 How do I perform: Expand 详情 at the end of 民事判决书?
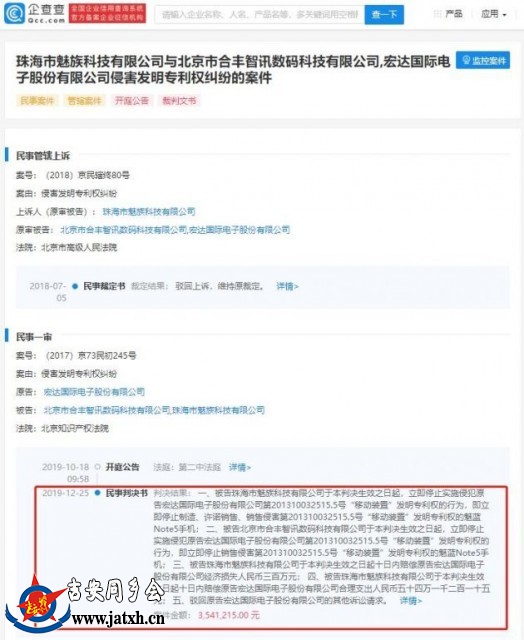pos(411,600)
